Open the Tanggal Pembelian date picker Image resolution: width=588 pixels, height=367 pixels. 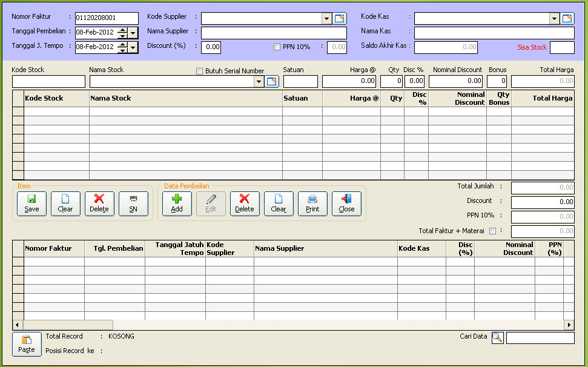[x=133, y=32]
